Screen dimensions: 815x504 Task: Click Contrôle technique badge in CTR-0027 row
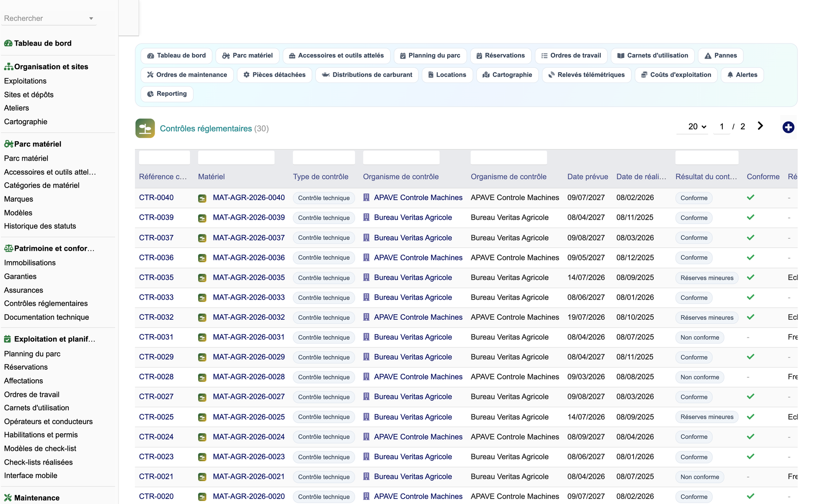pyautogui.click(x=324, y=397)
